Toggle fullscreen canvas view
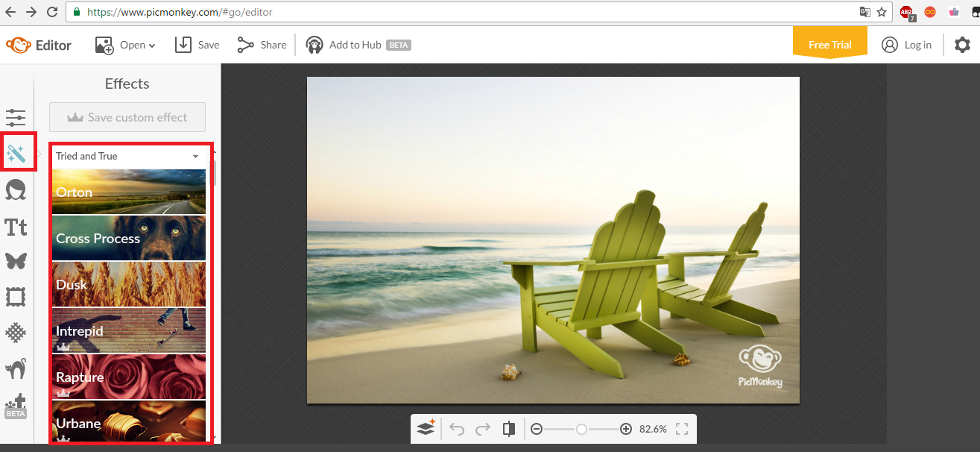This screenshot has height=452, width=980. point(681,429)
